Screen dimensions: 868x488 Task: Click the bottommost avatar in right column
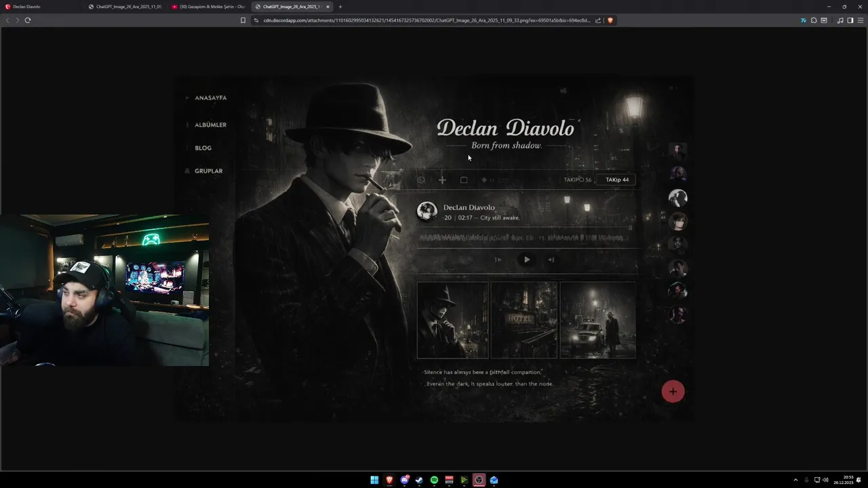tap(677, 314)
